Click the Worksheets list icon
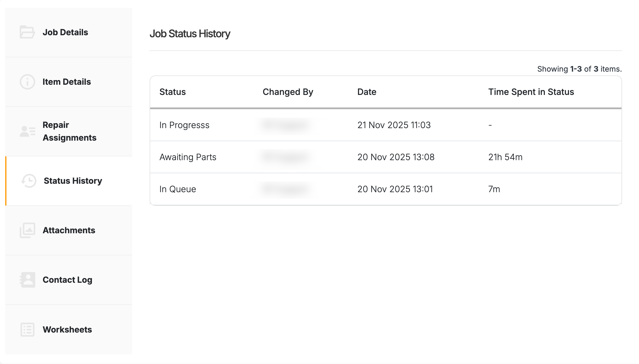Screen dimensions: 639x364 [27, 330]
